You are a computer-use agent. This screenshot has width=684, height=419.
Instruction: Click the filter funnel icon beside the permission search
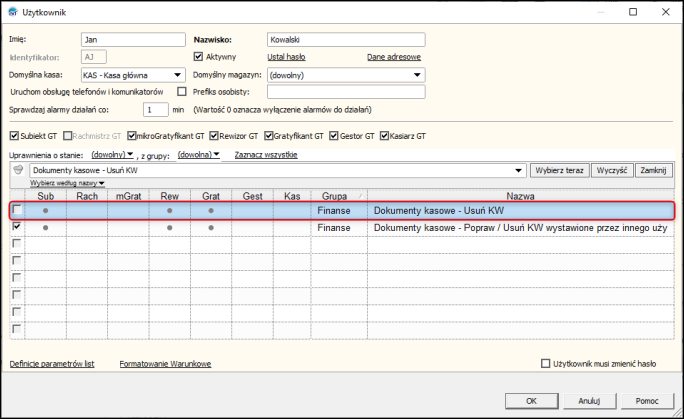click(x=18, y=170)
